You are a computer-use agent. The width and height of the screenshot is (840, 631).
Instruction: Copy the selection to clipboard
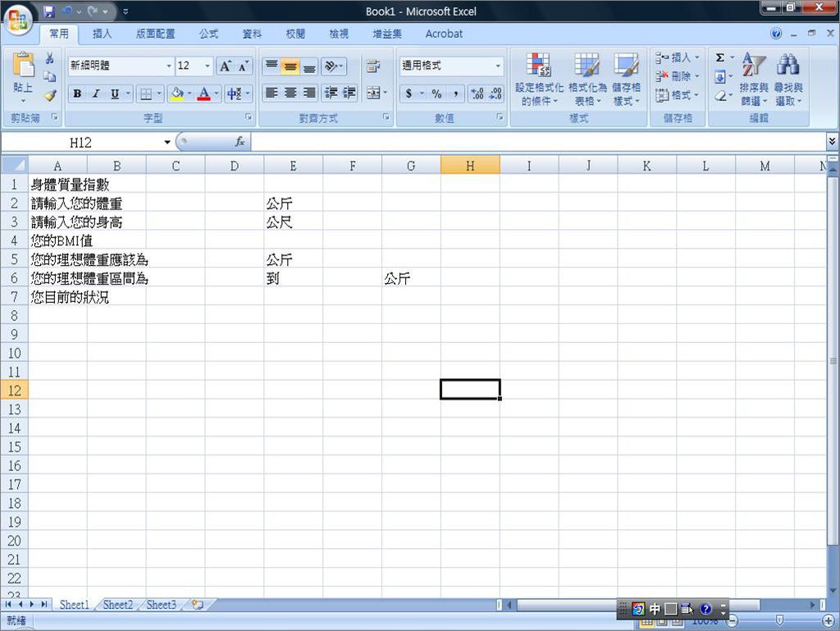pyautogui.click(x=50, y=76)
